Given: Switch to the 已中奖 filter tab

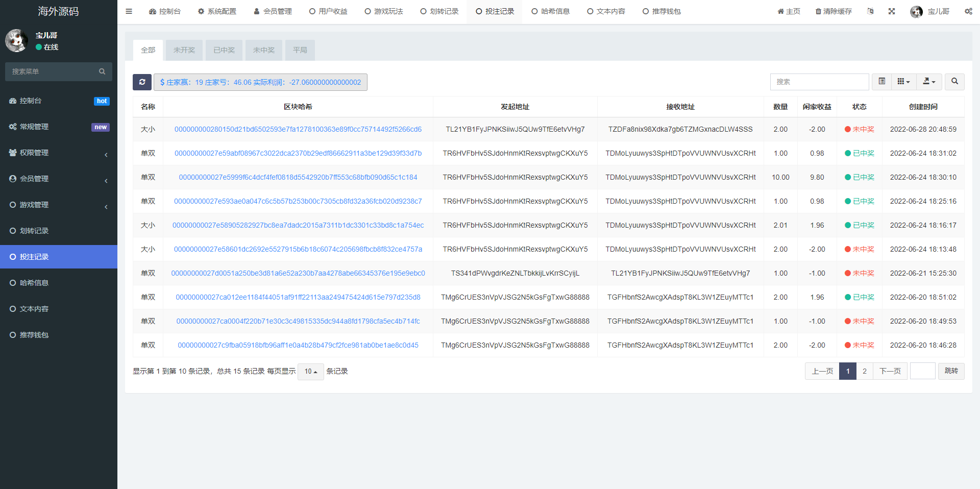Looking at the screenshot, I should [x=224, y=50].
